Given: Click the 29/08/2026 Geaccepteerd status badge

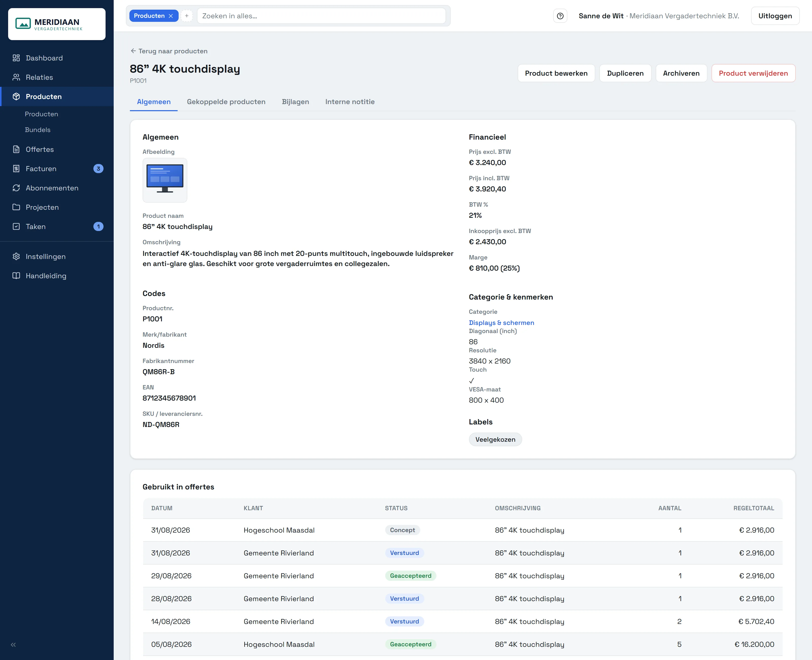Looking at the screenshot, I should (410, 576).
